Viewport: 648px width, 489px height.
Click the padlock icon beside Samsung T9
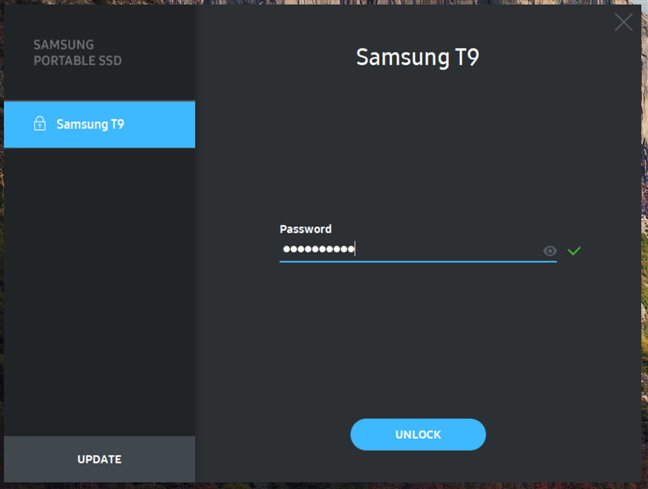[x=40, y=124]
